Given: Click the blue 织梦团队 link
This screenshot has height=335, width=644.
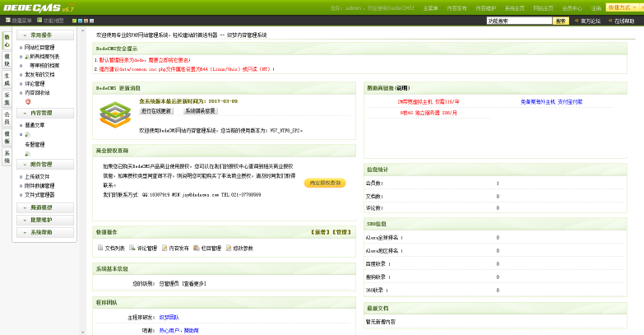Looking at the screenshot, I should [169, 318].
